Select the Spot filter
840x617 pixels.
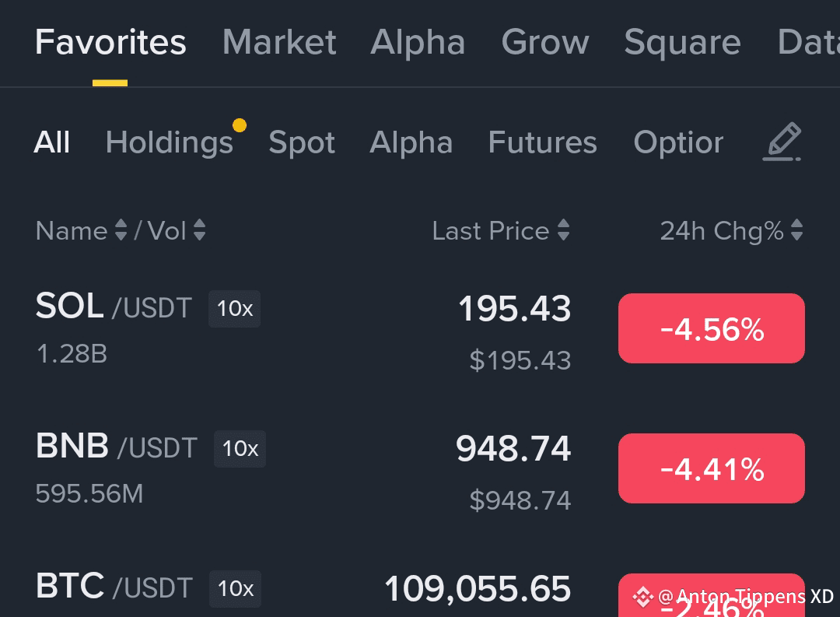point(302,142)
